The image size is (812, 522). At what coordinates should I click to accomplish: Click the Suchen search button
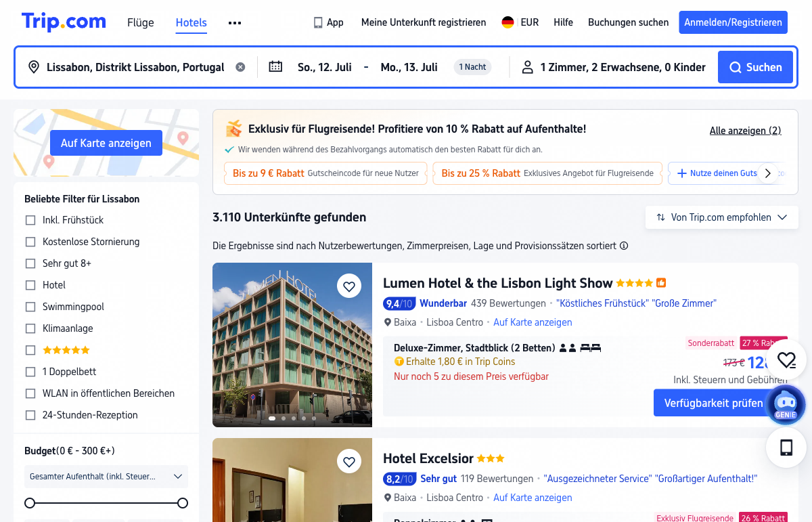coord(755,67)
